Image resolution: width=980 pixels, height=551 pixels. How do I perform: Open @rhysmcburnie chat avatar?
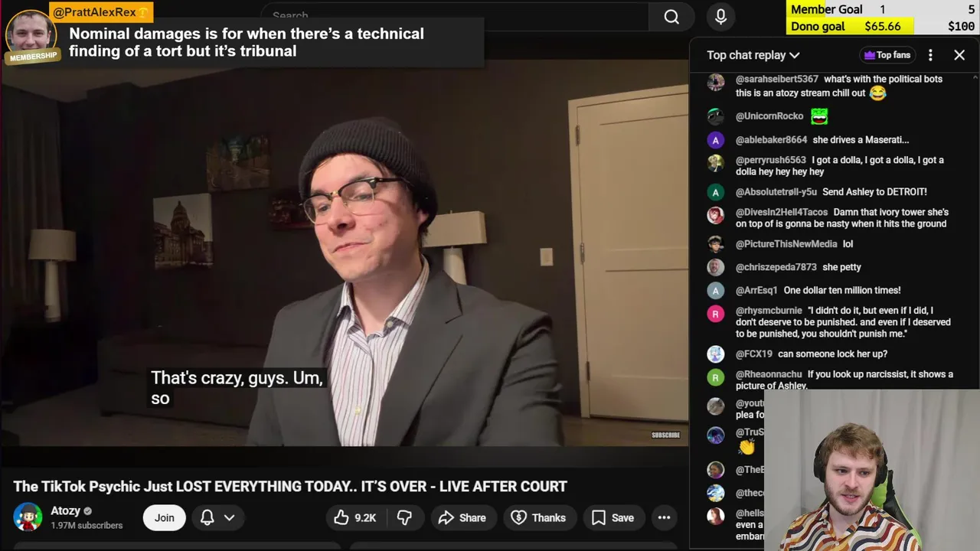pos(715,314)
